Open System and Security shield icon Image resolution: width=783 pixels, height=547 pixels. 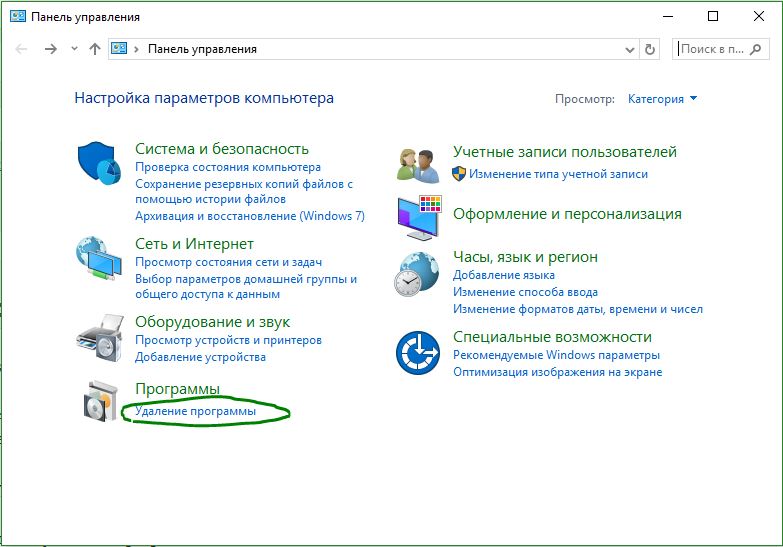click(x=99, y=163)
